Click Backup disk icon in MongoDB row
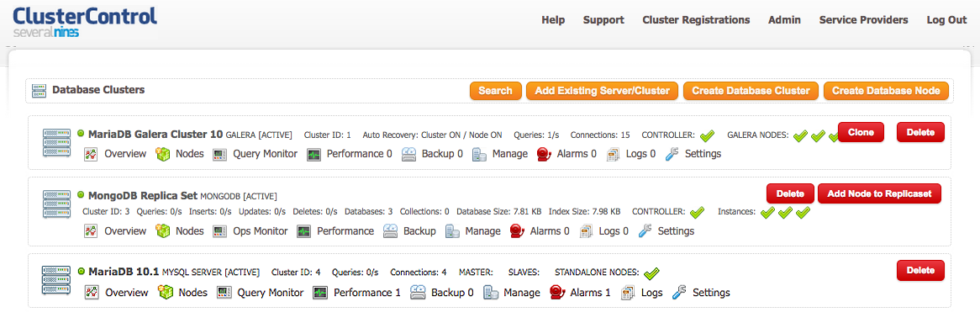Viewport: 980px width, 323px height. click(x=391, y=231)
